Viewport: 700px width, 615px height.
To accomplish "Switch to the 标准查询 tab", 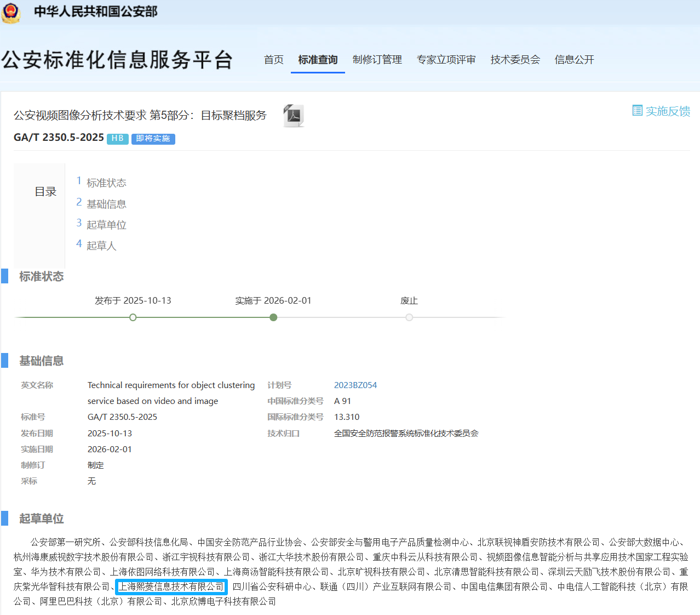I will [x=318, y=60].
